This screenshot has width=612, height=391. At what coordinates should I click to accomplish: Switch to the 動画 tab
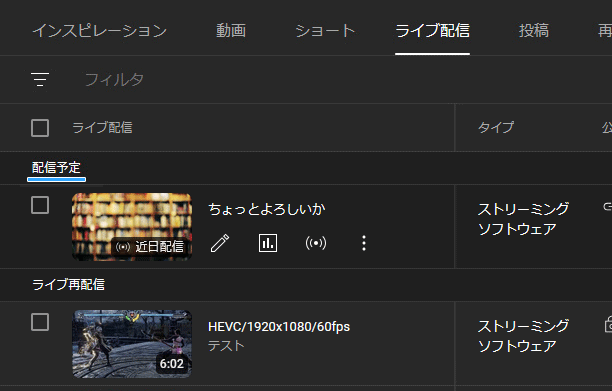pos(231,30)
